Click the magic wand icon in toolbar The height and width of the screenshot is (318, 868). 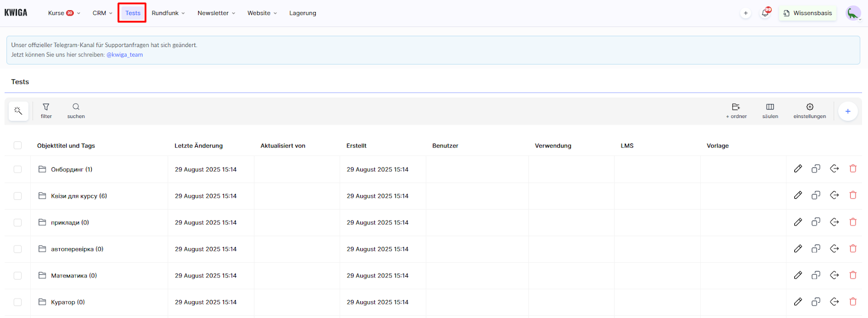point(18,111)
